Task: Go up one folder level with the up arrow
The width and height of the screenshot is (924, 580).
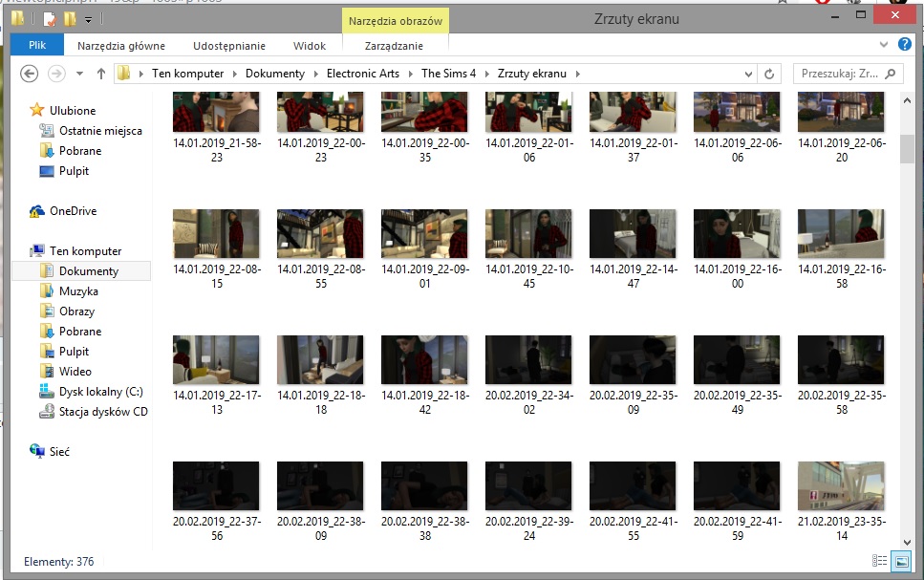Action: pos(101,74)
